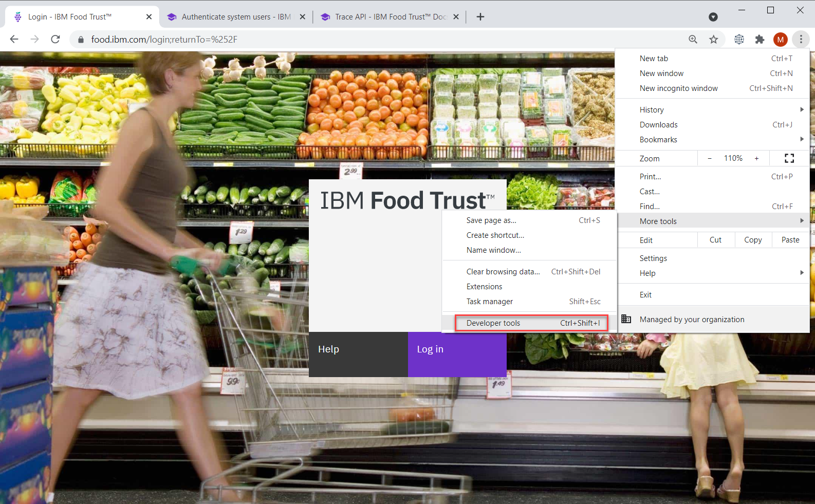Choose Cast... in the menu
The height and width of the screenshot is (504, 815).
tap(712, 192)
